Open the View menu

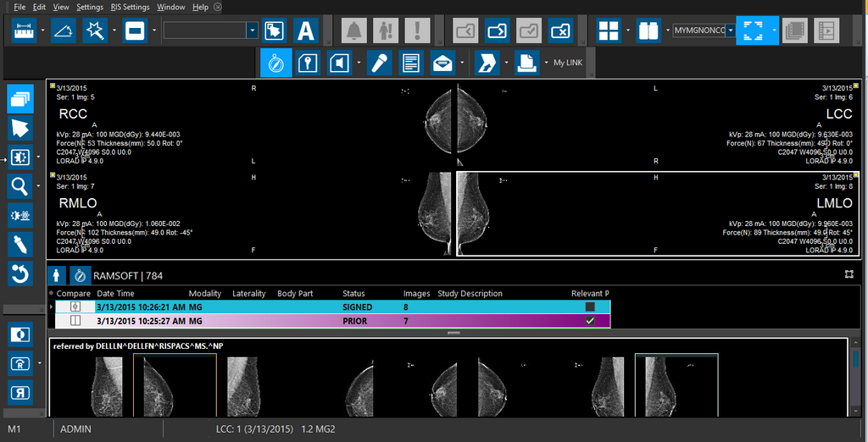[x=61, y=7]
